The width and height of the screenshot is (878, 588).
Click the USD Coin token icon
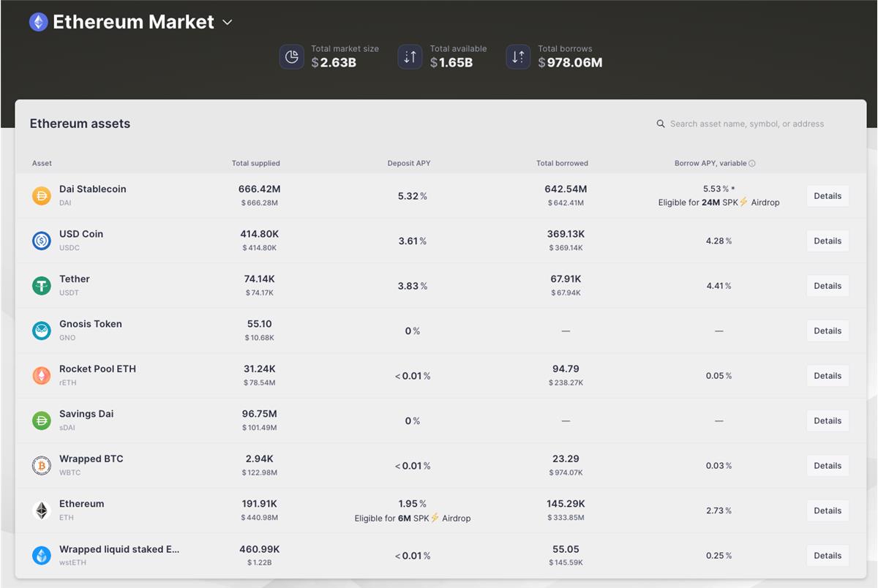42,241
